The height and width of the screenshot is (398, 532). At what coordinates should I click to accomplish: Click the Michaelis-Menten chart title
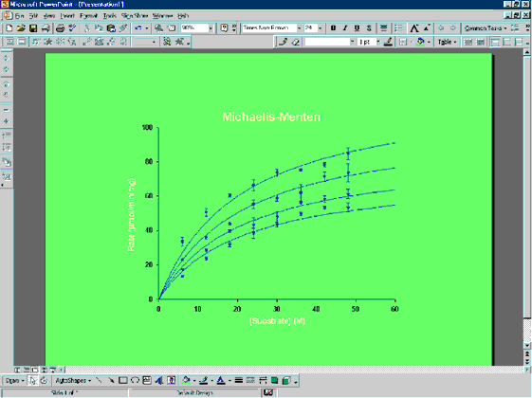[x=271, y=117]
